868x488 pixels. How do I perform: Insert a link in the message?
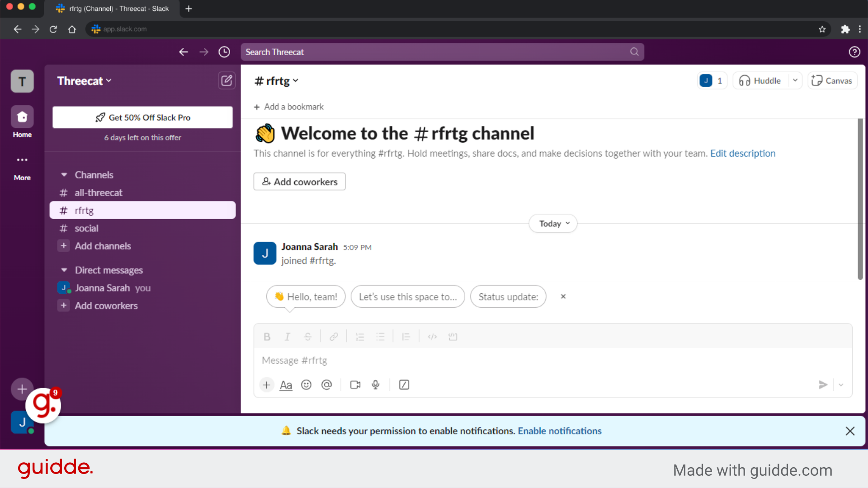tap(334, 336)
